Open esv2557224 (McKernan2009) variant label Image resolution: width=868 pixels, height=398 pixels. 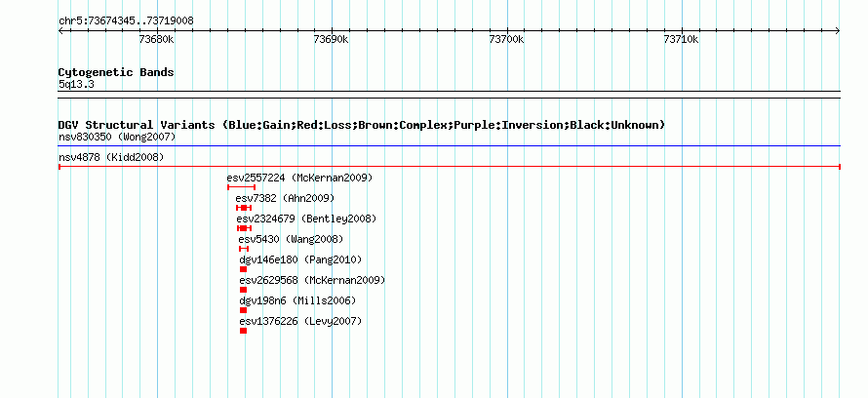click(299, 179)
